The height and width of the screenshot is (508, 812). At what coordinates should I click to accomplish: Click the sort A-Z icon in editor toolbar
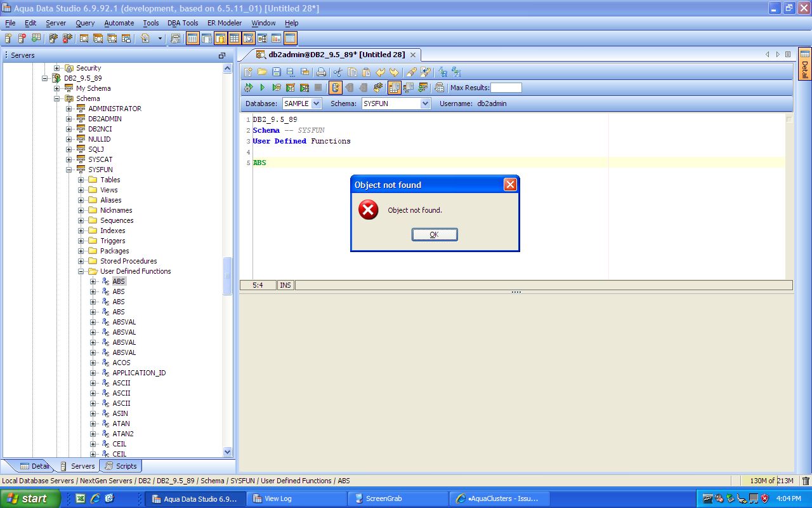(x=443, y=72)
